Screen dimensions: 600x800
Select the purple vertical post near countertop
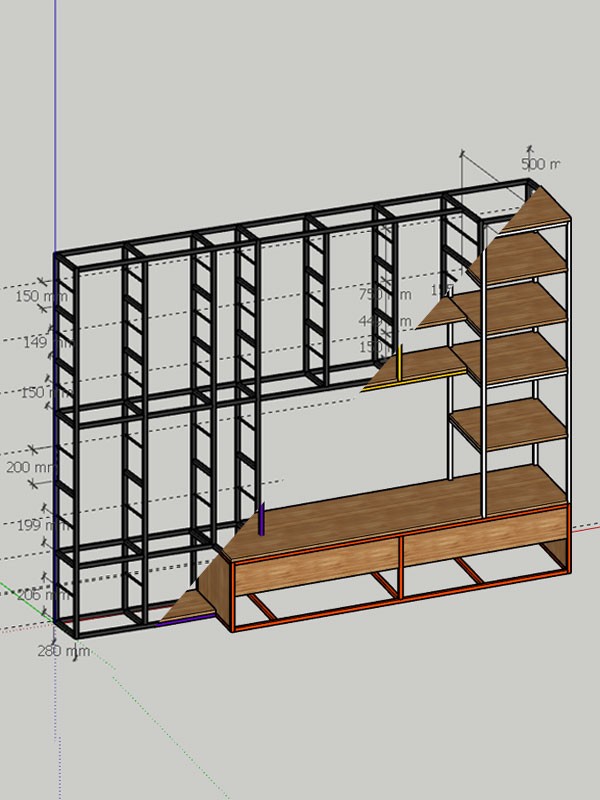262,518
